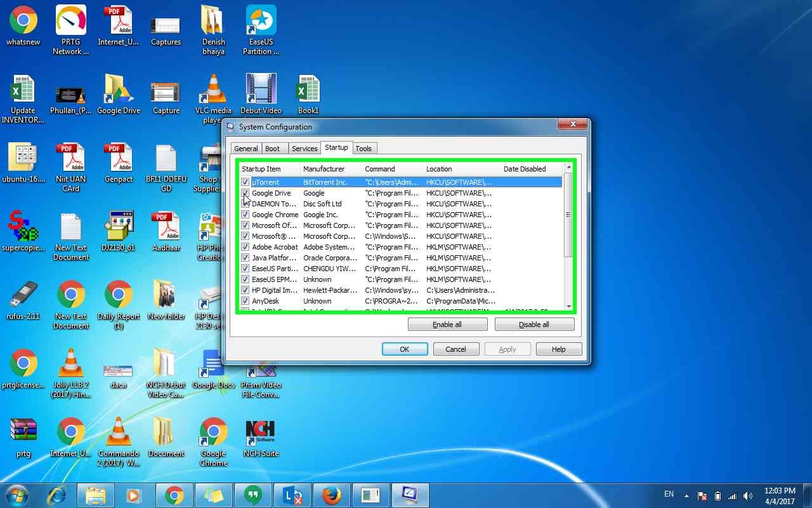Switch to the Services tab
The image size is (812, 508).
(304, 148)
